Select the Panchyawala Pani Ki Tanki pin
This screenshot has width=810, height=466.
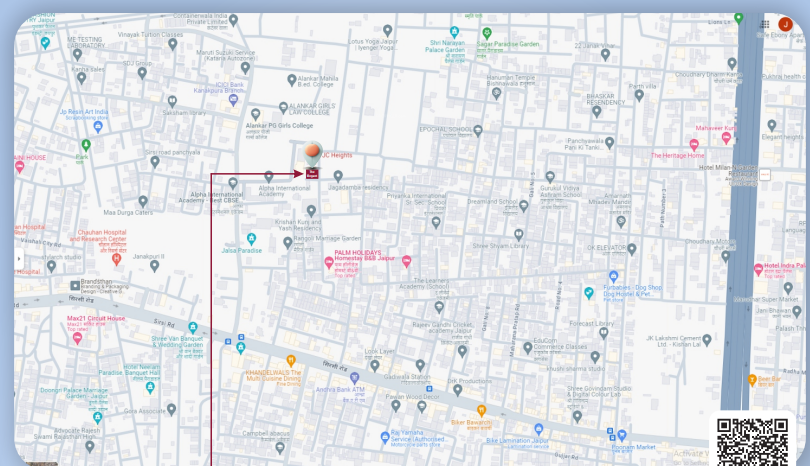pos(610,142)
